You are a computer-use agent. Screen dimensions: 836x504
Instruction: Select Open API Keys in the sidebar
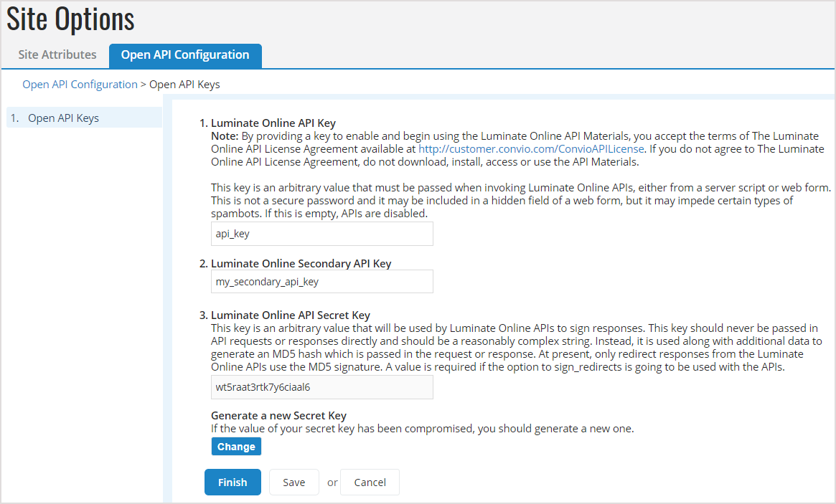point(84,118)
